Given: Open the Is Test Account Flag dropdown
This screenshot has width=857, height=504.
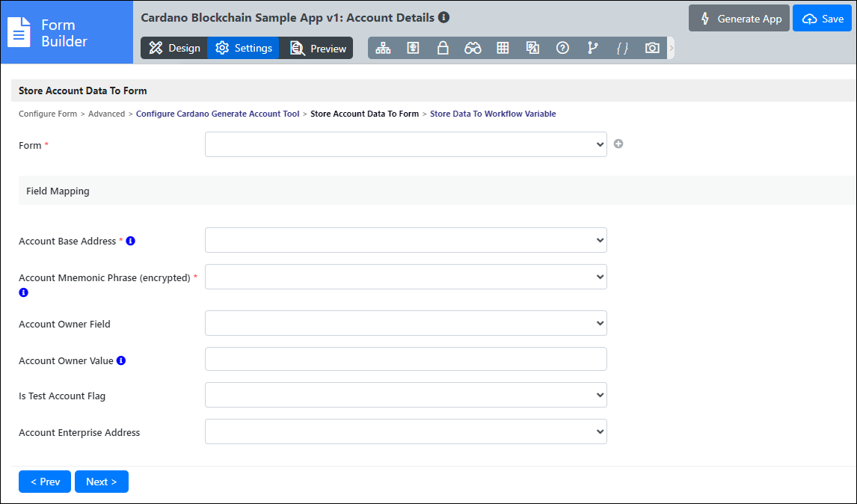Looking at the screenshot, I should (406, 395).
